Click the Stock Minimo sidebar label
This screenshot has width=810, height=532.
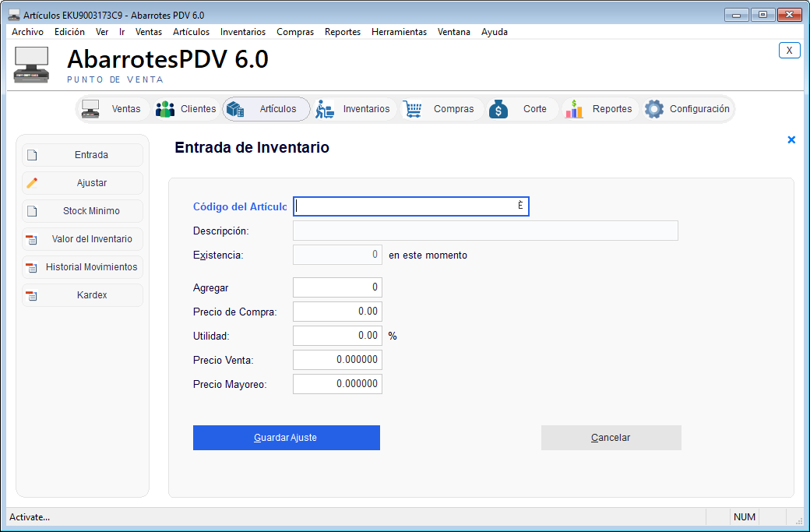point(91,211)
